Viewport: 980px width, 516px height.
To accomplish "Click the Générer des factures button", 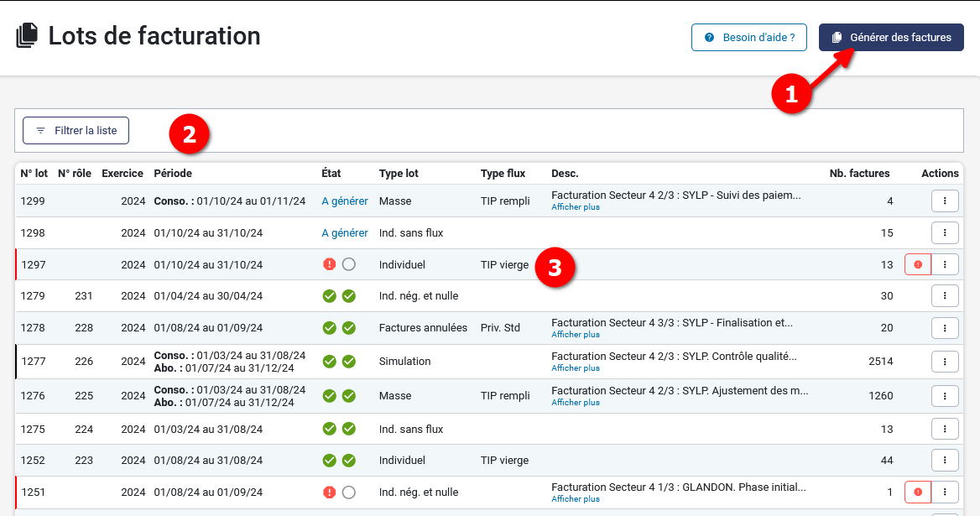I will [891, 38].
